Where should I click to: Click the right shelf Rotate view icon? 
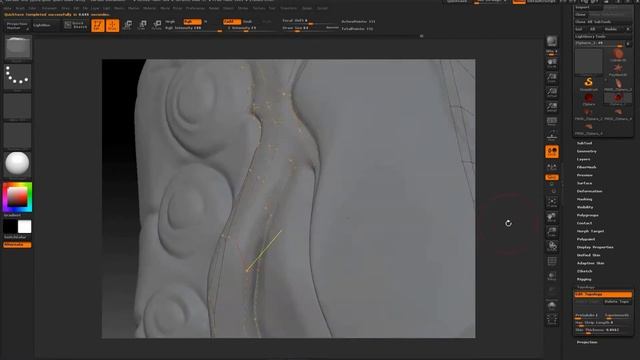552,247
